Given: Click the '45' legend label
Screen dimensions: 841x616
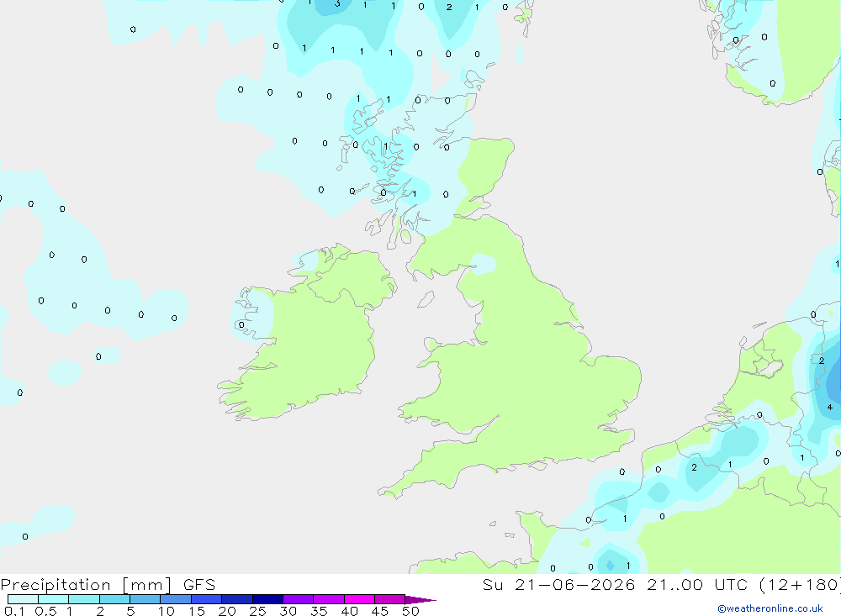Looking at the screenshot, I should click(x=380, y=611).
